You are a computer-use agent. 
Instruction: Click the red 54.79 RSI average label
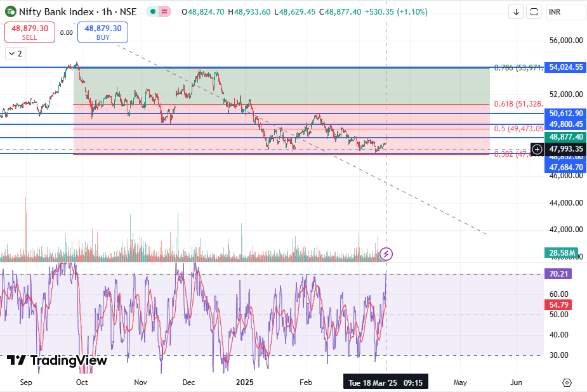[558, 305]
